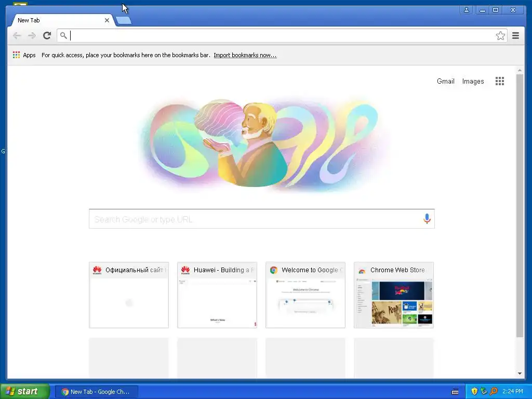Click the vertical scrollbar thumb
Image resolution: width=532 pixels, height=399 pixels.
coord(520,206)
